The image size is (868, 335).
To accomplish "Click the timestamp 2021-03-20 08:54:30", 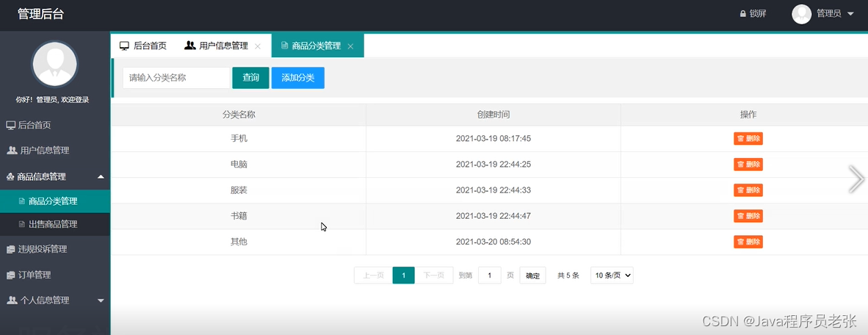I will click(493, 242).
